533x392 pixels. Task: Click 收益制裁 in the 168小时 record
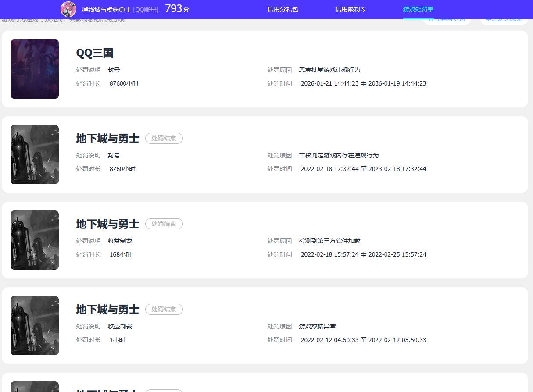point(120,241)
